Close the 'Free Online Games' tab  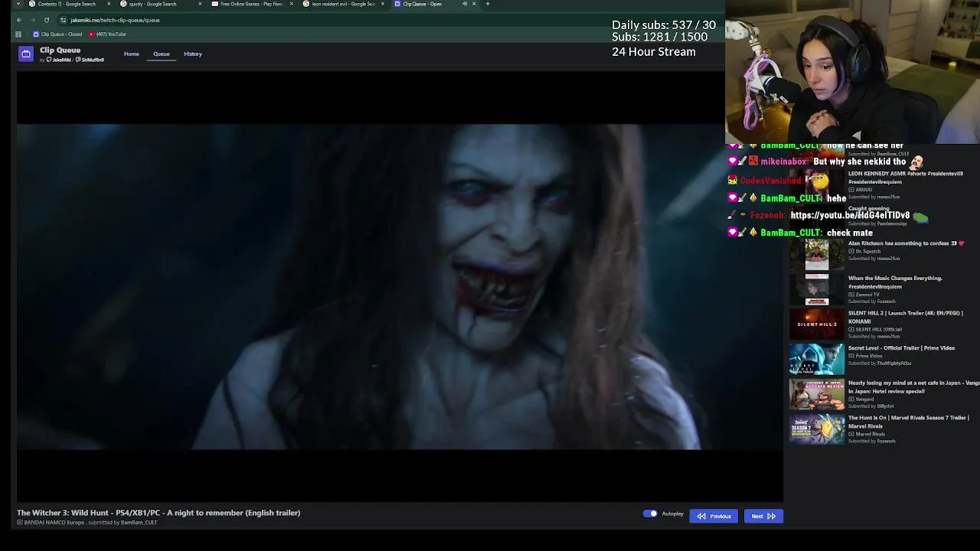coord(291,4)
